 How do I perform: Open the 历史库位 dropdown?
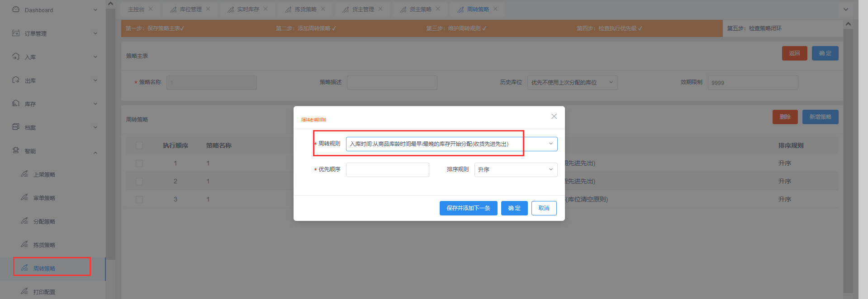tap(573, 83)
